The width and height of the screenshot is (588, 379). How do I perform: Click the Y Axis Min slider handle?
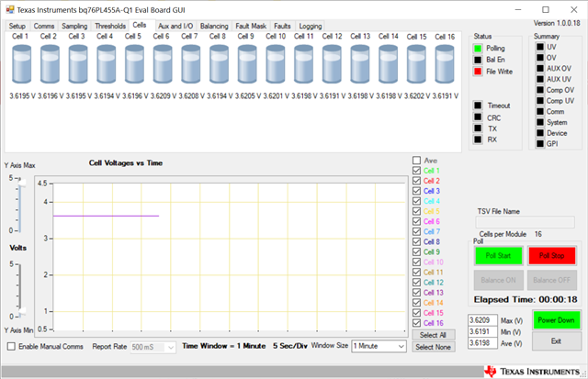[23, 311]
